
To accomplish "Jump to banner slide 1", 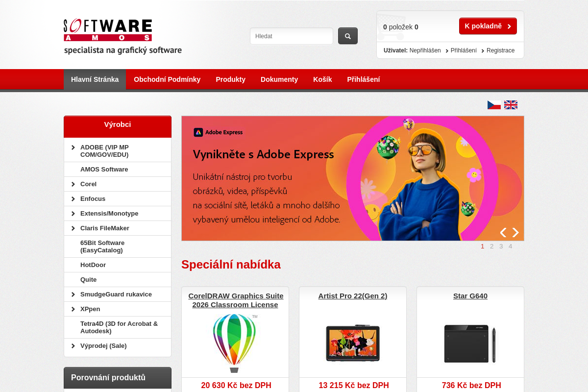I will pos(482,246).
